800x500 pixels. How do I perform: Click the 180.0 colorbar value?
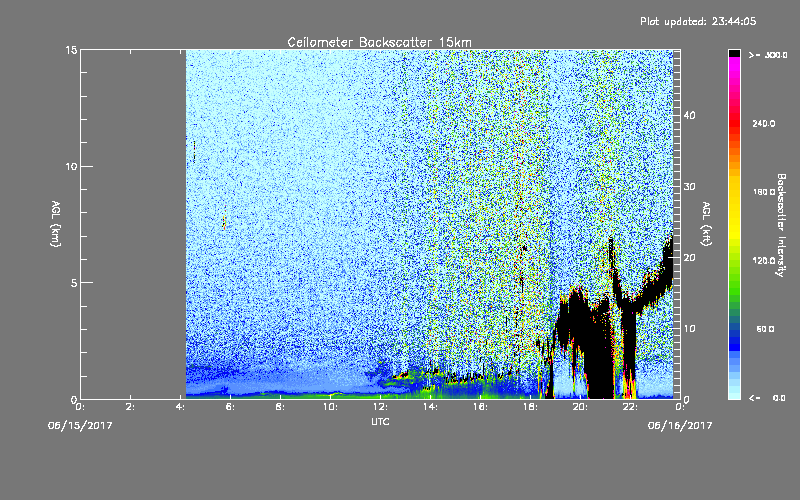764,192
